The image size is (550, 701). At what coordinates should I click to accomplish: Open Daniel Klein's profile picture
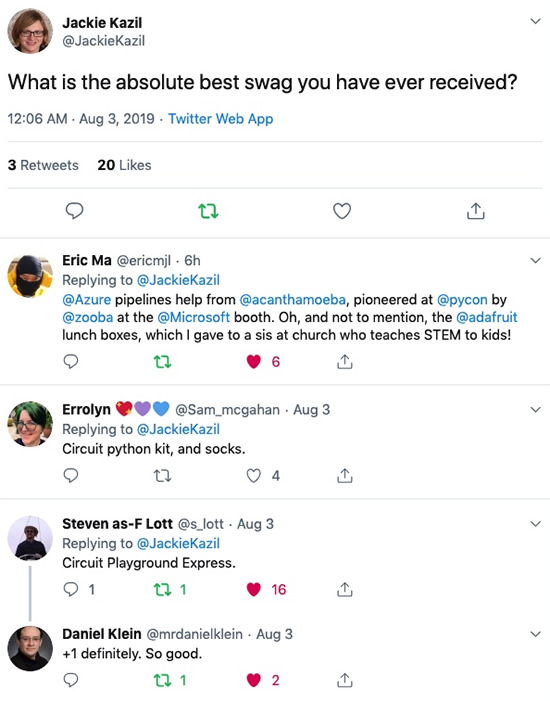coord(30,648)
